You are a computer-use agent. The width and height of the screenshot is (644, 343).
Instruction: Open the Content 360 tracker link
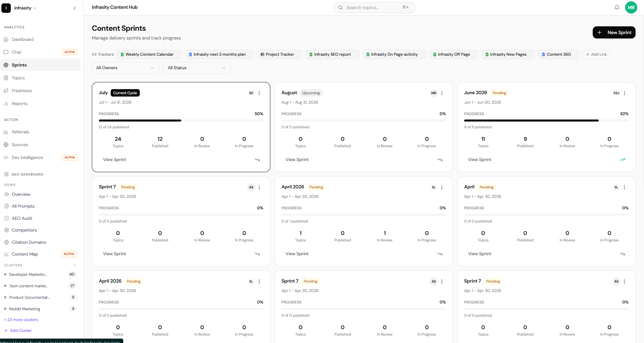click(x=558, y=54)
